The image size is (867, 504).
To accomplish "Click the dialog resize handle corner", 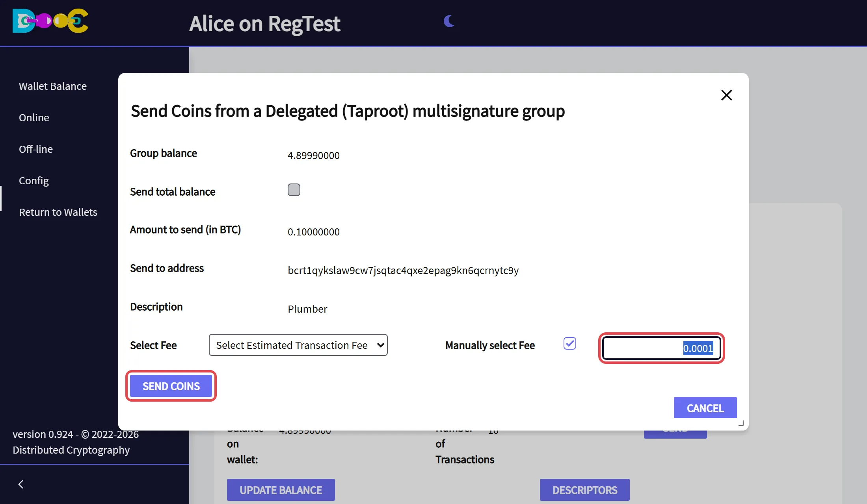I will (x=741, y=423).
